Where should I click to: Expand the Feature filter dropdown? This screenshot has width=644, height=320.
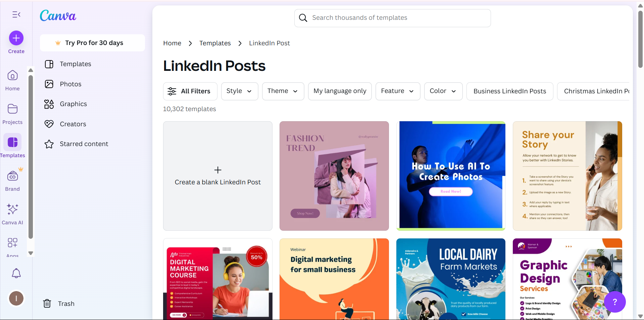point(397,91)
